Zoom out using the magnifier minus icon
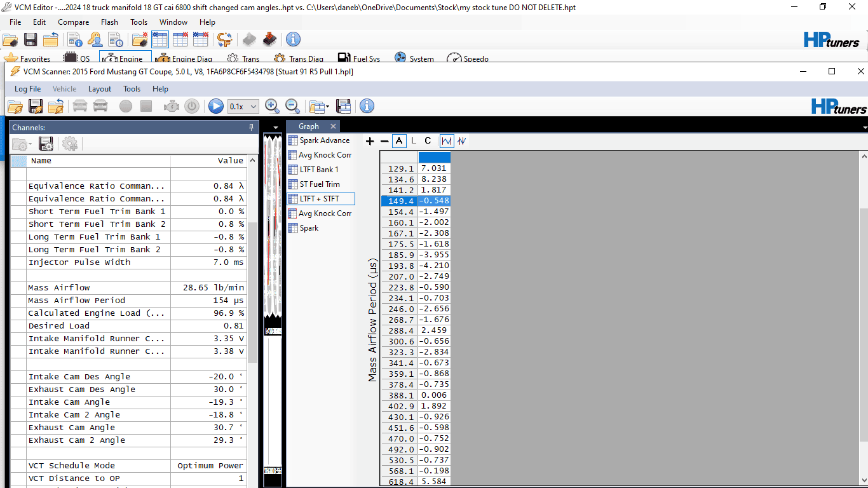Screen dimensions: 868x488 [292, 106]
